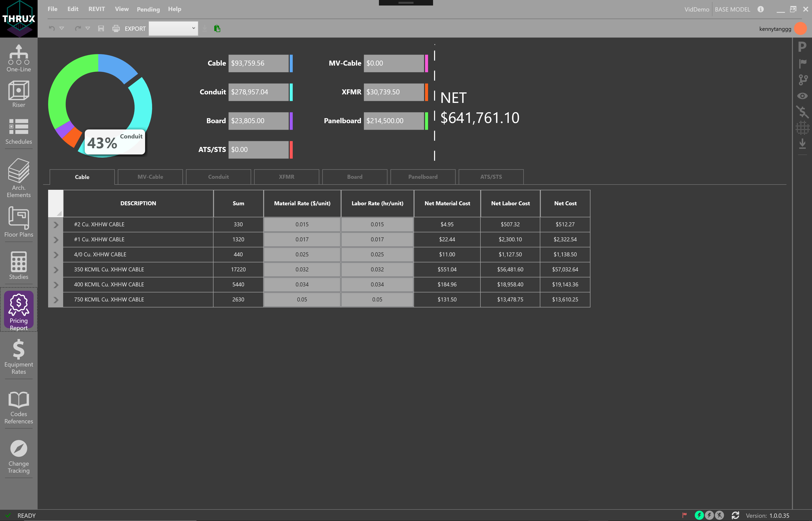This screenshot has height=521, width=812.
Task: Switch to the Panelboard tab
Action: (x=423, y=177)
